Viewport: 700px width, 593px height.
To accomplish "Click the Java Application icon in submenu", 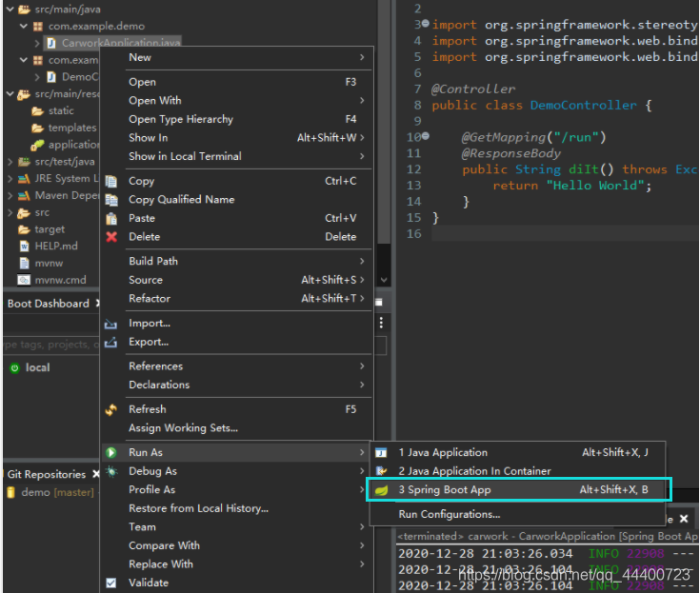I will (x=381, y=452).
